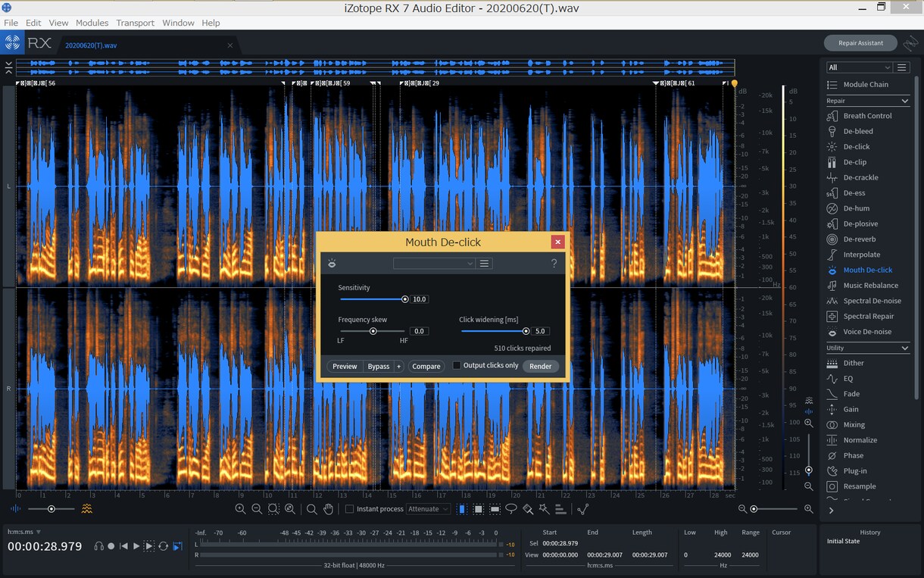Click the Repair Assistant button
924x578 pixels.
click(860, 43)
